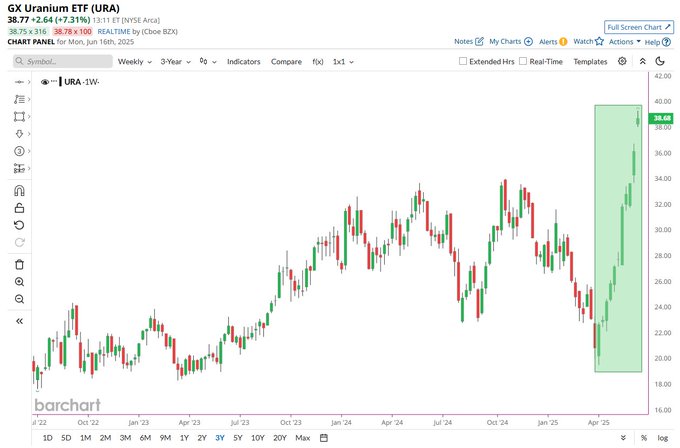Choose the rectangle shape drawing tool
Image resolution: width=680 pixels, height=448 pixels.
pyautogui.click(x=19, y=116)
